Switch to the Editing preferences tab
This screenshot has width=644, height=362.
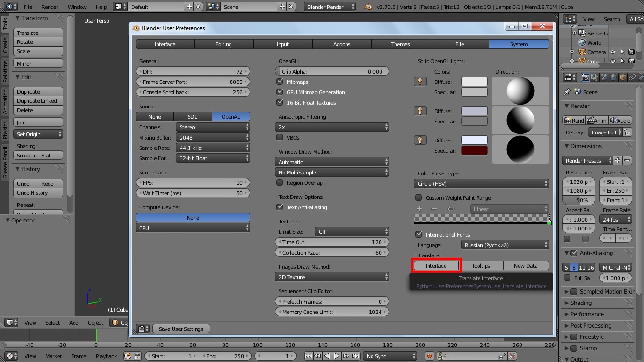(x=223, y=44)
